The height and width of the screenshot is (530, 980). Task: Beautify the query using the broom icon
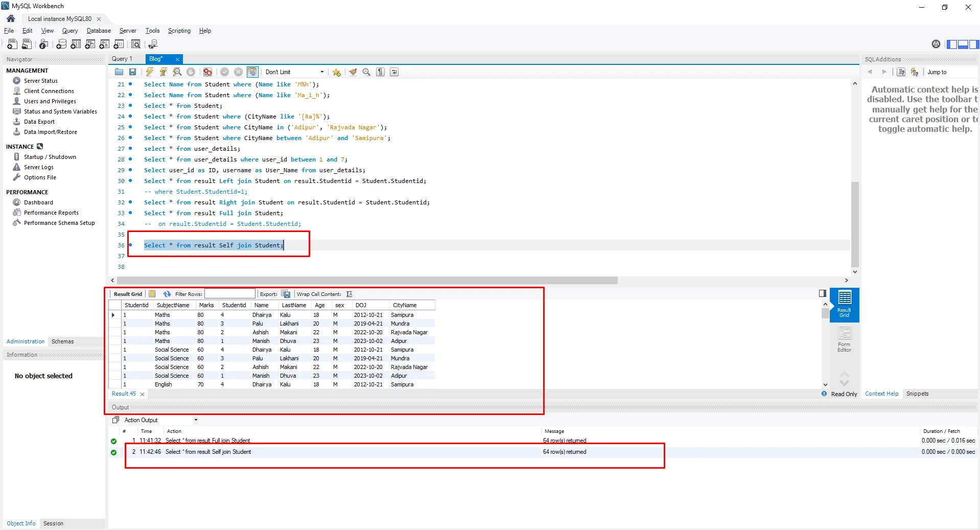click(x=353, y=72)
